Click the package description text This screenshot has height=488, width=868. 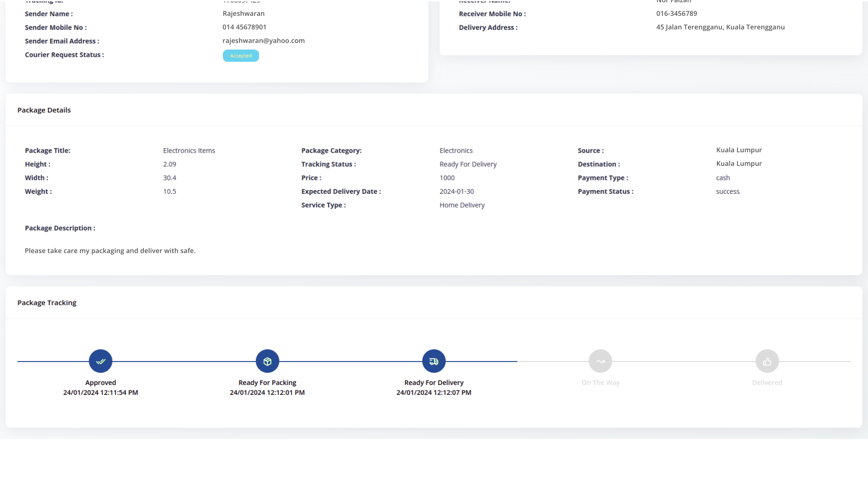[110, 251]
